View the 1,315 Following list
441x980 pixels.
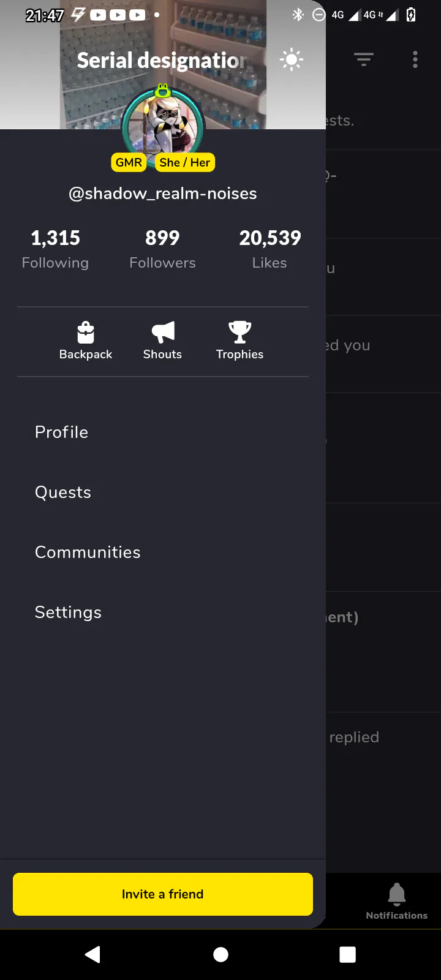coord(55,249)
